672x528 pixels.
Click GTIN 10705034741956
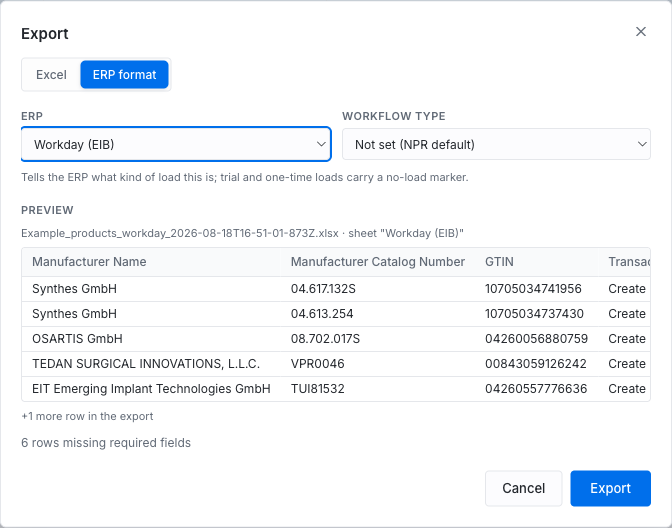pyautogui.click(x=533, y=289)
